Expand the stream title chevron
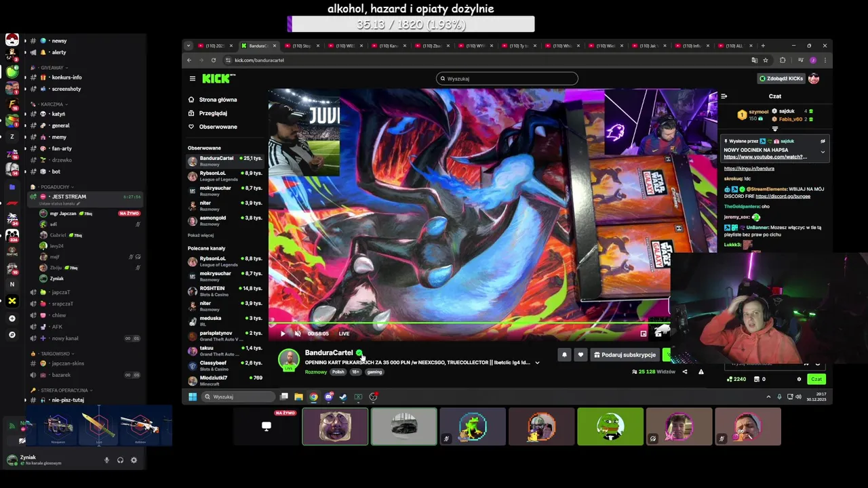868x488 pixels. click(x=537, y=363)
